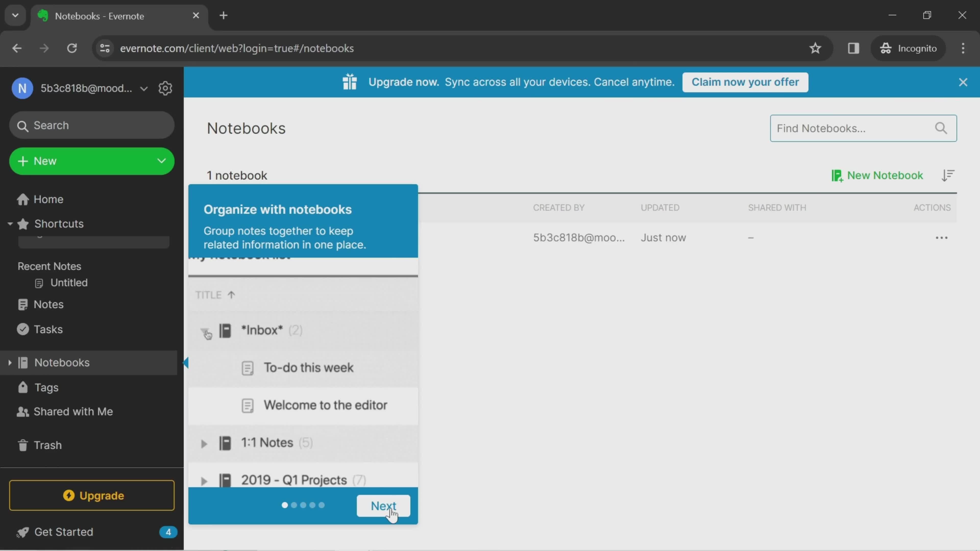The image size is (980, 551).
Task: Click Claim now your offer button
Action: pyautogui.click(x=745, y=81)
